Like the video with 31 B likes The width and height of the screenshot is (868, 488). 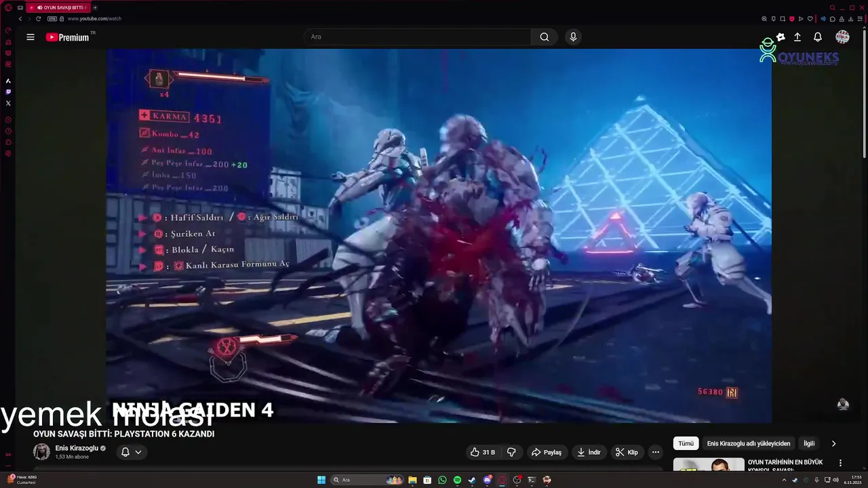click(x=484, y=452)
